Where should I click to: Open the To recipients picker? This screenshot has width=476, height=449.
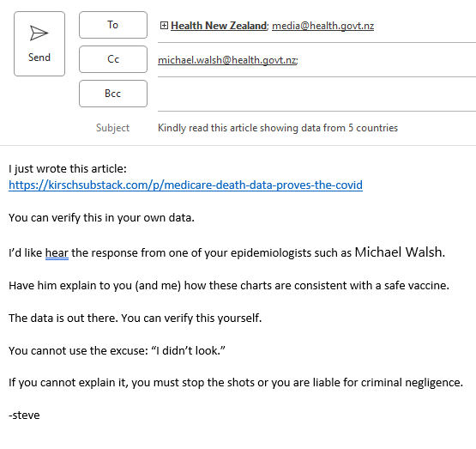point(113,25)
